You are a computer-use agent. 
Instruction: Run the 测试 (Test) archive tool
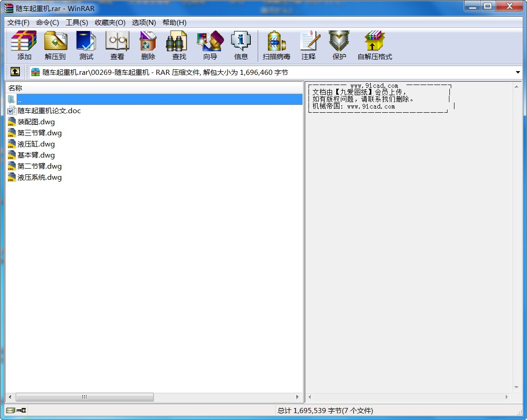86,45
